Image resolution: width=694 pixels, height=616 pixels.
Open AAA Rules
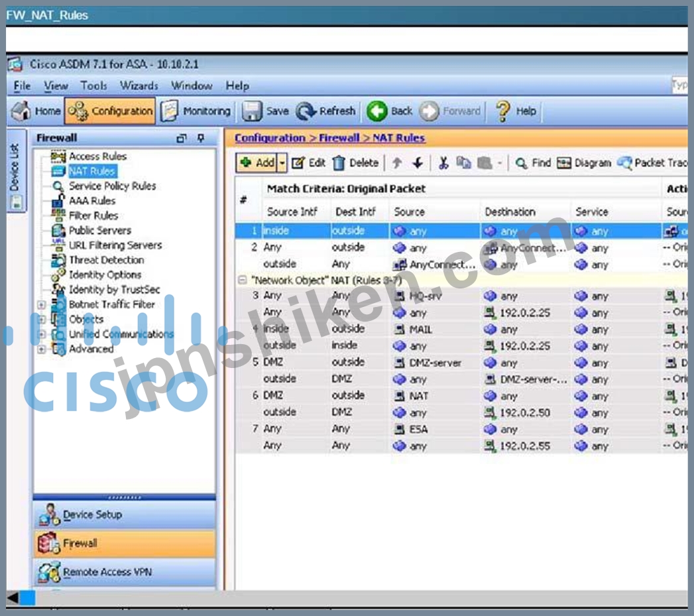[92, 201]
